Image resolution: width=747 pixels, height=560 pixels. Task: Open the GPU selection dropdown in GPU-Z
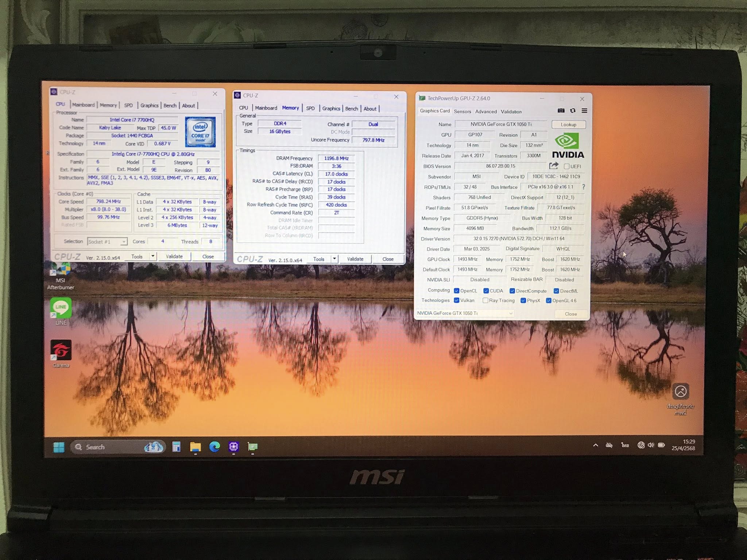(x=465, y=313)
